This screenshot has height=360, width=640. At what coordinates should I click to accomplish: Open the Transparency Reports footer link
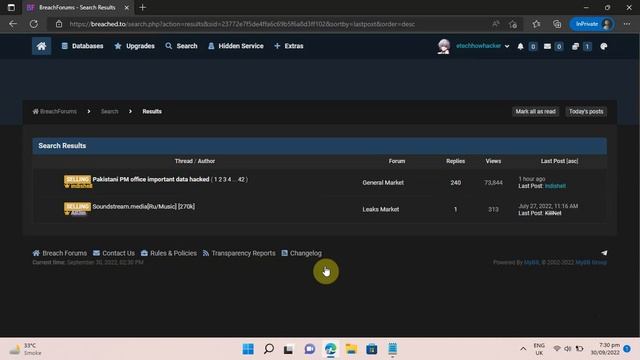(x=239, y=253)
